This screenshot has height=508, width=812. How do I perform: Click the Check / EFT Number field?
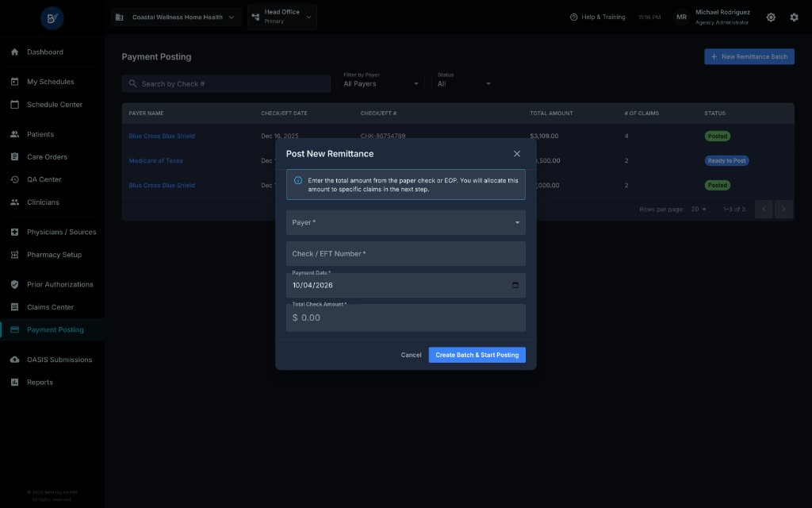(x=406, y=253)
